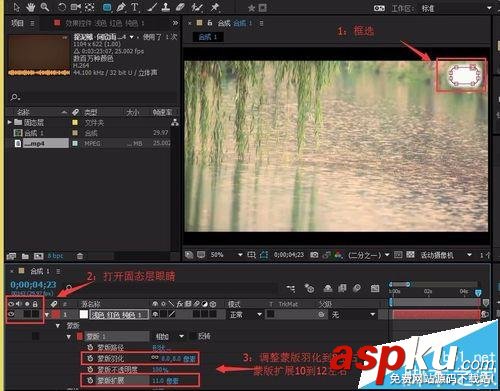The height and width of the screenshot is (391, 500).
Task: Click timeline current time 0;00;04;23
Action: click(33, 284)
